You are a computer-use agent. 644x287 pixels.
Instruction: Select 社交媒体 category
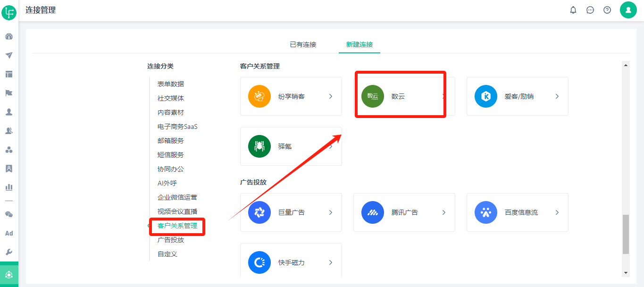click(171, 98)
